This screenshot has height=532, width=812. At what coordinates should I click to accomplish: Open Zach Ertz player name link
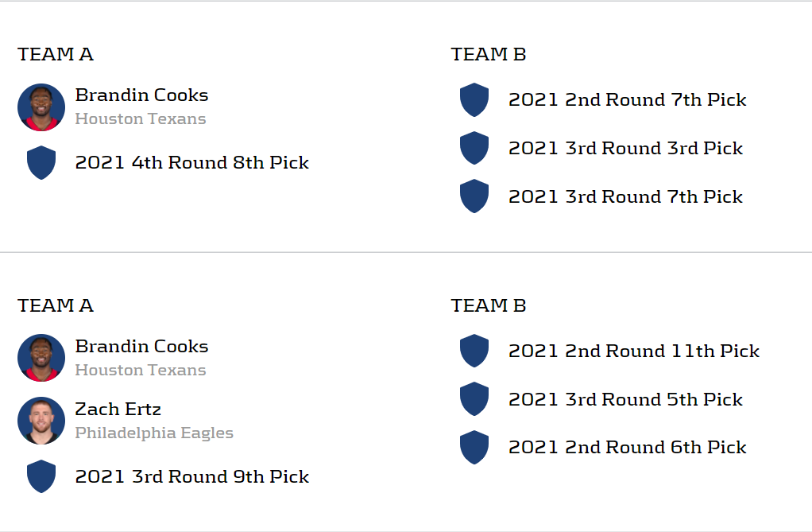click(118, 410)
